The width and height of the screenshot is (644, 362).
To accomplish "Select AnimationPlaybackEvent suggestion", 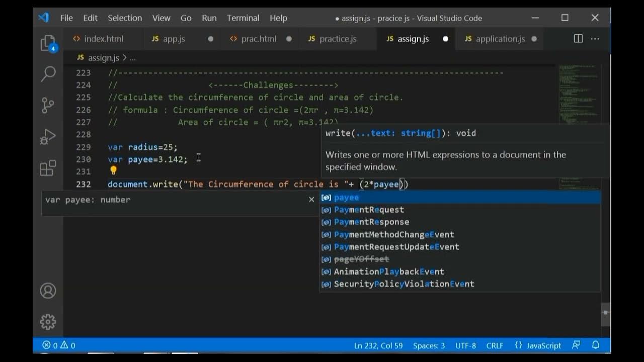I will [x=460, y=271].
